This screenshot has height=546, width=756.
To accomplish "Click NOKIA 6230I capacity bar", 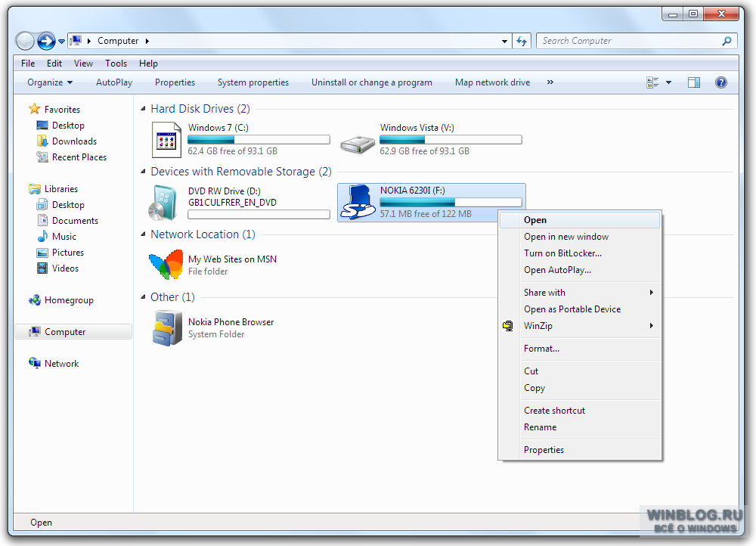I will point(451,203).
